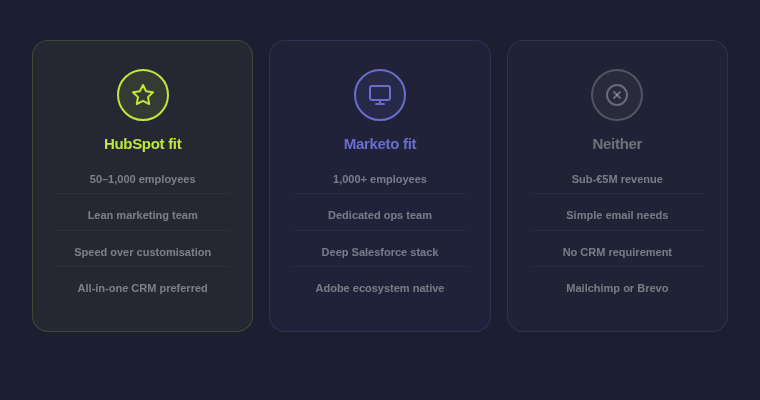Click "Speed over customisation" row

coord(142,252)
